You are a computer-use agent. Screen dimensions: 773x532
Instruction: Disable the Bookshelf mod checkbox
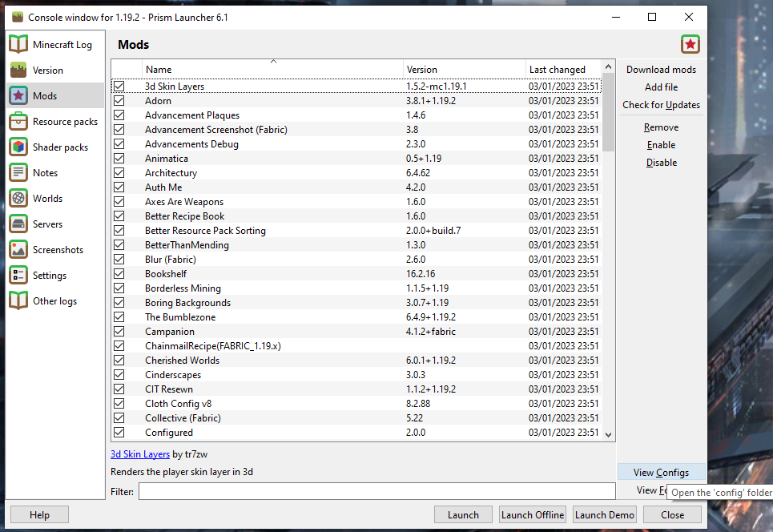(119, 273)
